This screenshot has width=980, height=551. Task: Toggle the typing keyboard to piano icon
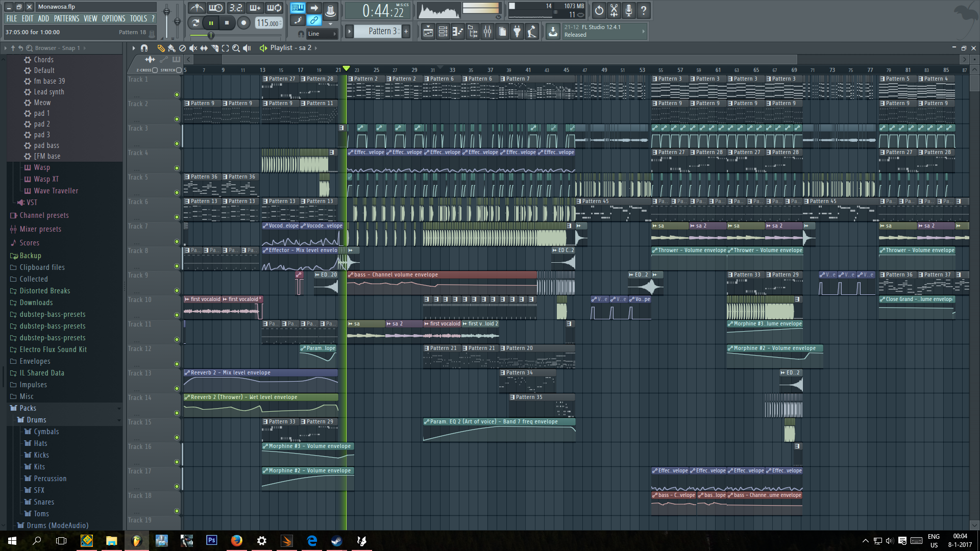pyautogui.click(x=298, y=8)
